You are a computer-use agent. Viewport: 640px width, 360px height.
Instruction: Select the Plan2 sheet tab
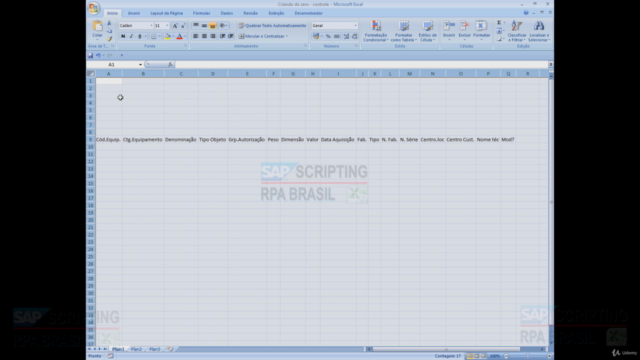(x=136, y=349)
